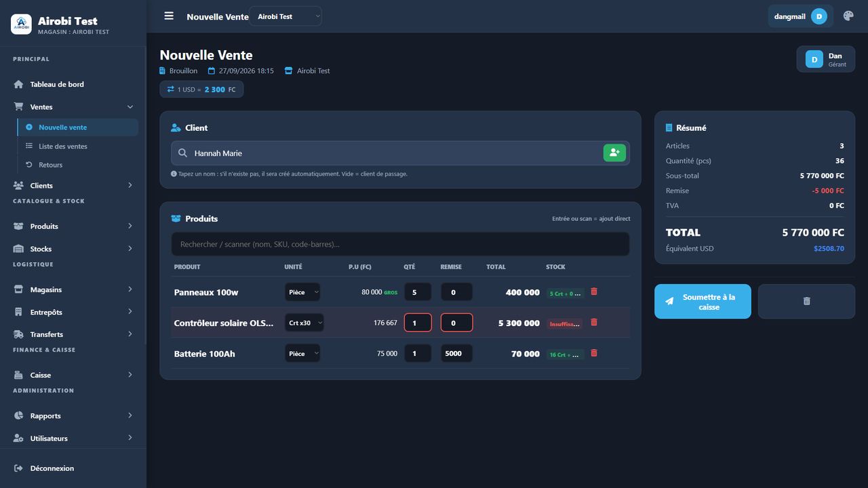Open the Crt x30 unit dropdown
Screen dimensions: 868x488
click(304, 323)
